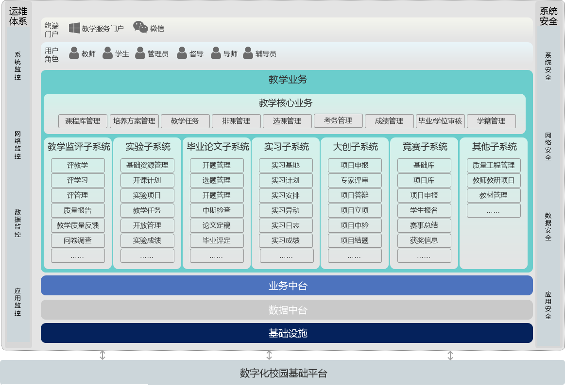Click the 排课管理 module button

236,121
